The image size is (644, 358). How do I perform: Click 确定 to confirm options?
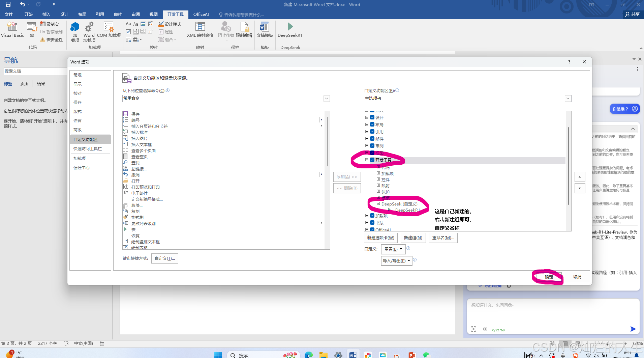coord(549,277)
